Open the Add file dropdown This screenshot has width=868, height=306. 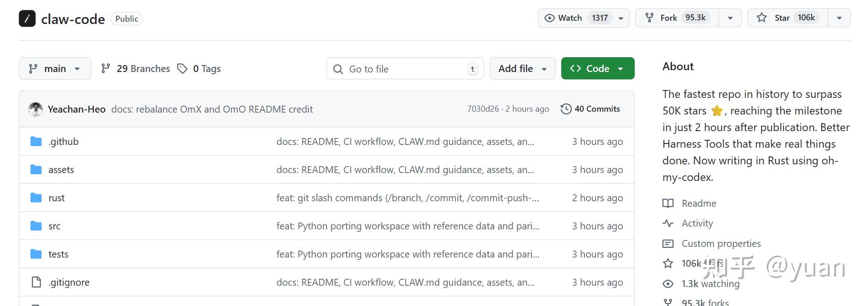tap(522, 68)
